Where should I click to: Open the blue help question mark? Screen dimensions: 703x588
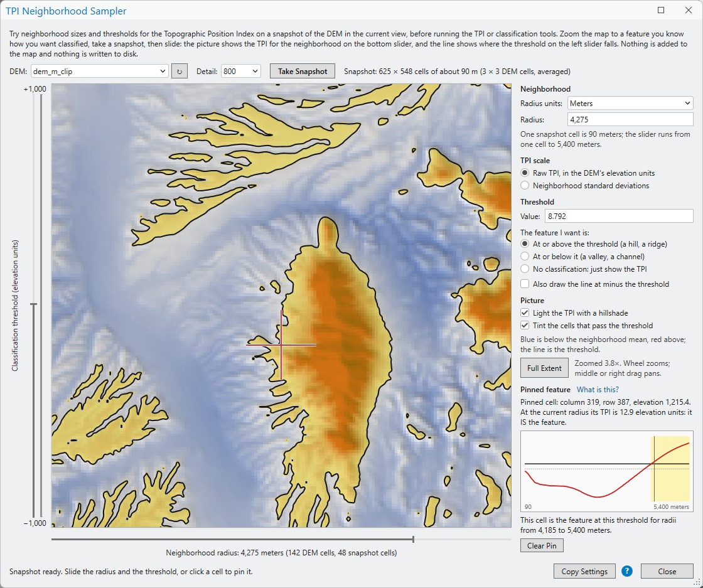[x=627, y=571]
